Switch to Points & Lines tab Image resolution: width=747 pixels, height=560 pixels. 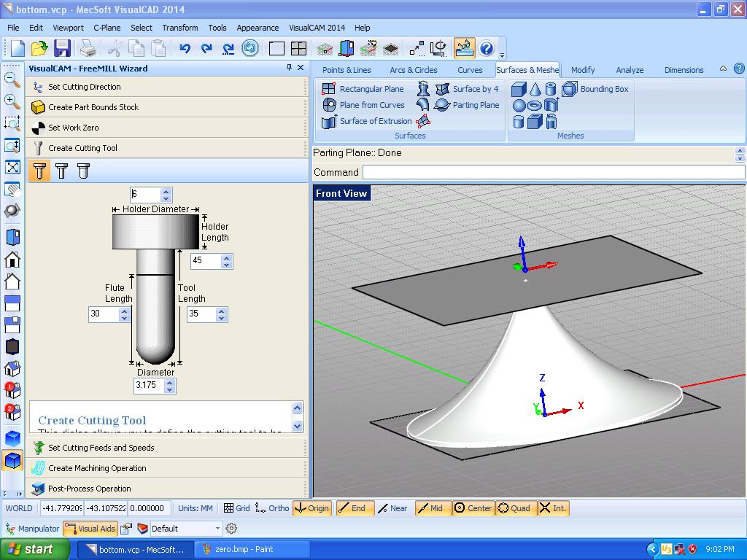347,70
